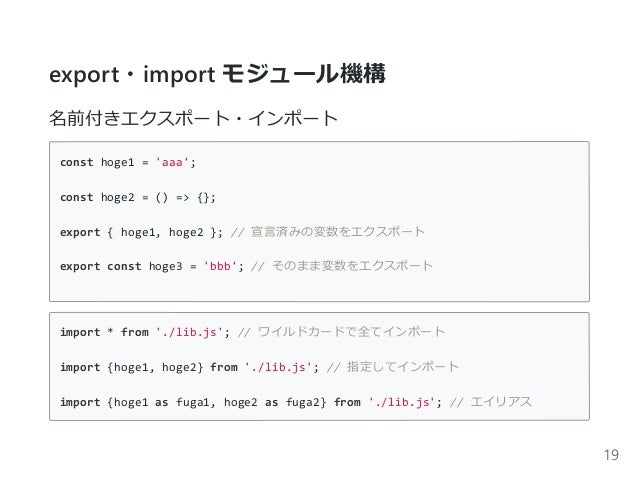Click the "export { hoge1, hoge2 }" statement
Viewport: 638px width, 479px height.
pyautogui.click(x=141, y=232)
